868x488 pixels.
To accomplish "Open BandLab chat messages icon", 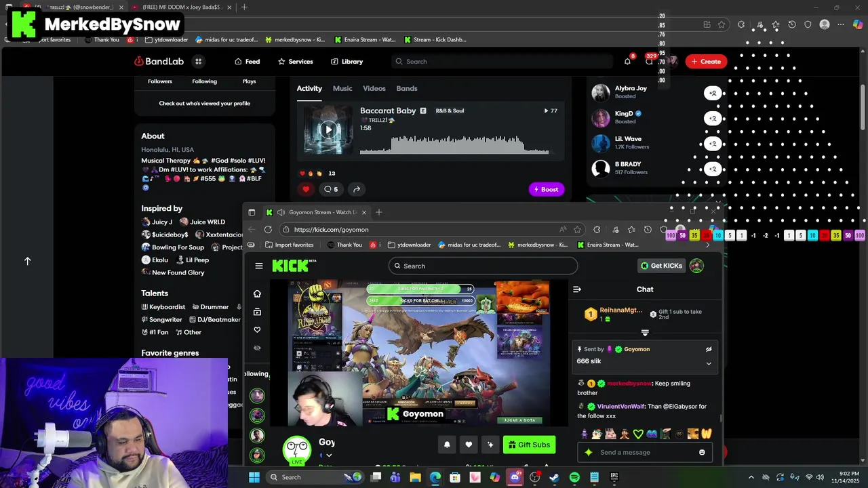I will click(x=649, y=61).
